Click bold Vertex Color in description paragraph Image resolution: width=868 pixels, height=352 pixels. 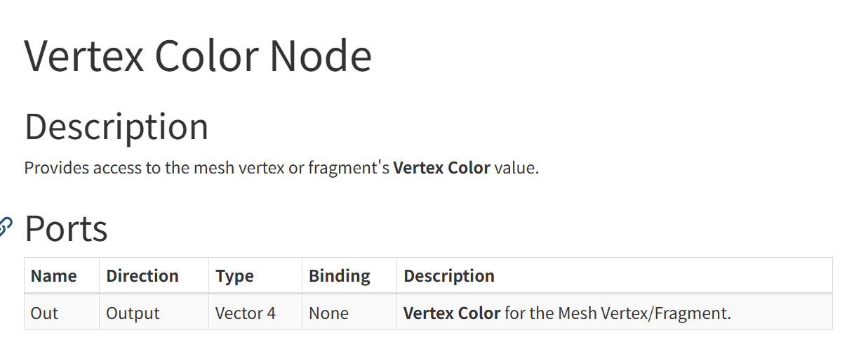click(441, 168)
